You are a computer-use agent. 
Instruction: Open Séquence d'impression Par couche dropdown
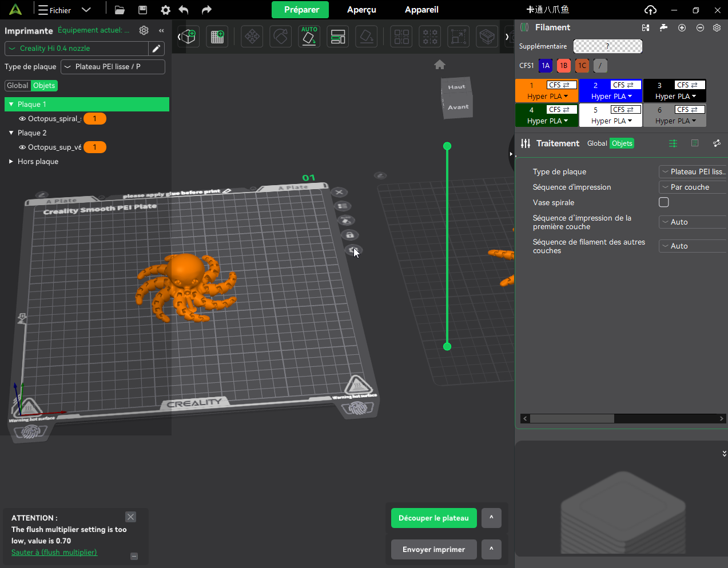[693, 187]
